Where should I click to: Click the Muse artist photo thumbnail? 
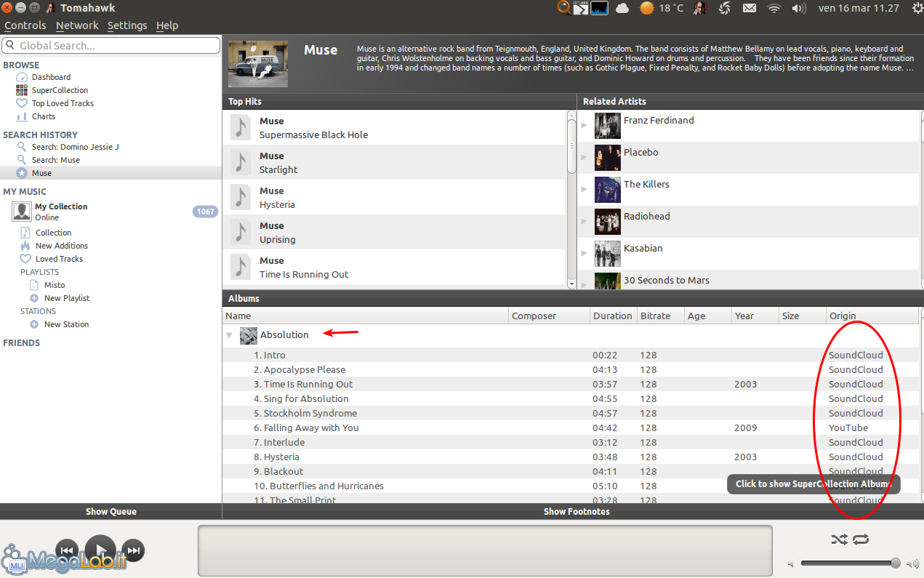click(x=258, y=63)
